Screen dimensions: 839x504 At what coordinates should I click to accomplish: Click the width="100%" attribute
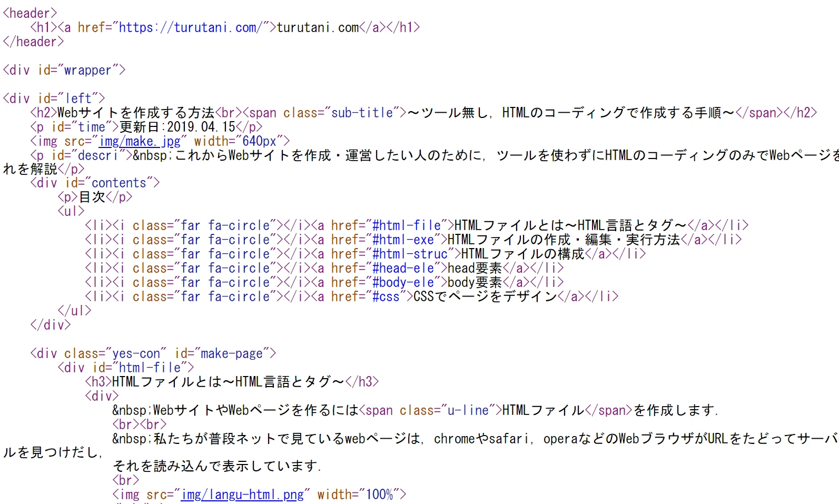coord(359,495)
